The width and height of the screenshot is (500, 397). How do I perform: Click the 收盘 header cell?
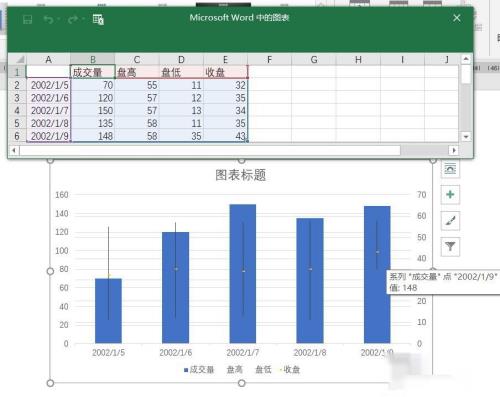[x=225, y=72]
